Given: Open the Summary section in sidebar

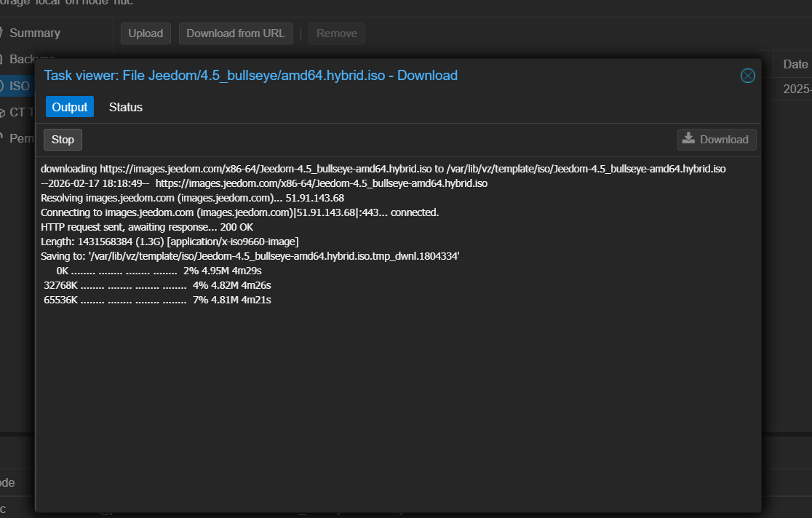Looking at the screenshot, I should click(x=34, y=33).
